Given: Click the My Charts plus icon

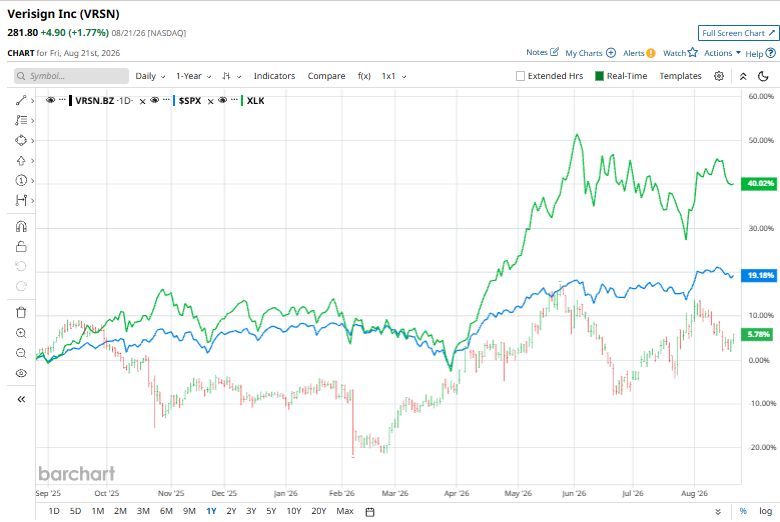Looking at the screenshot, I should coord(611,53).
